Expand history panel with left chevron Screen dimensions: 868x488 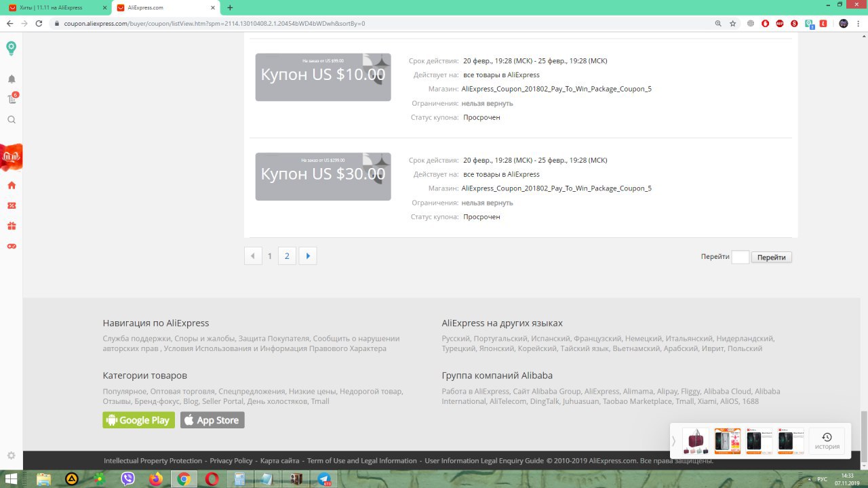[673, 441]
